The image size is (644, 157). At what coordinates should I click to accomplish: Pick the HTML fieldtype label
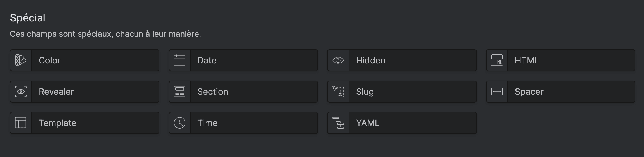coord(527,60)
